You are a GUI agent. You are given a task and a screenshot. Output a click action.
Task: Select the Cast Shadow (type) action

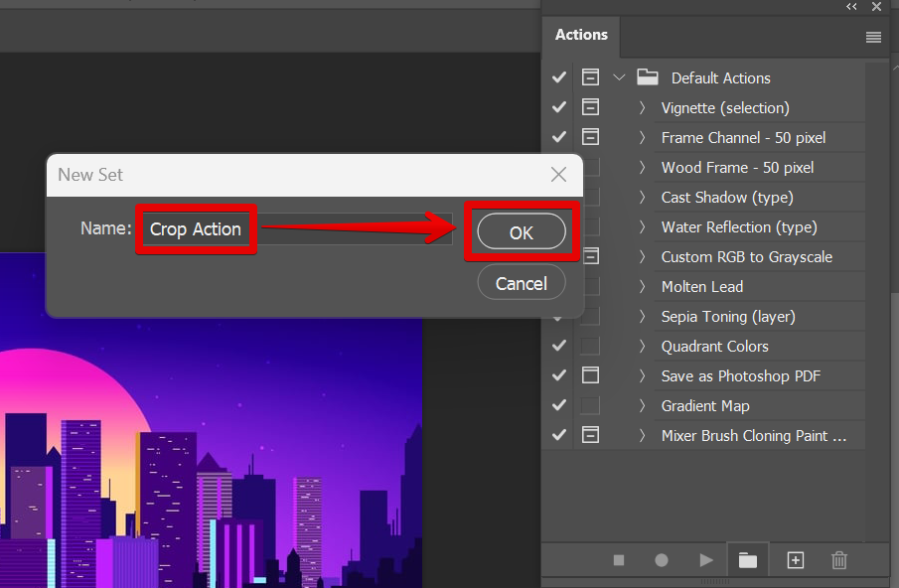pos(727,197)
